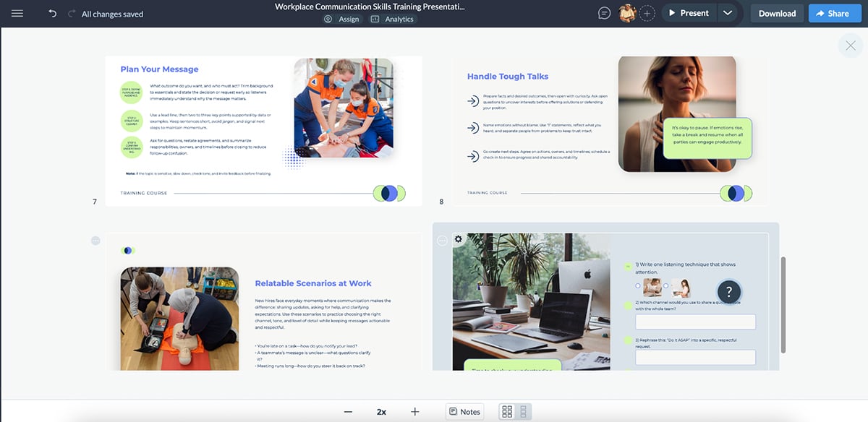This screenshot has height=422, width=868.
Task: Open the question mark help bubble on the quiz slide
Action: (729, 292)
